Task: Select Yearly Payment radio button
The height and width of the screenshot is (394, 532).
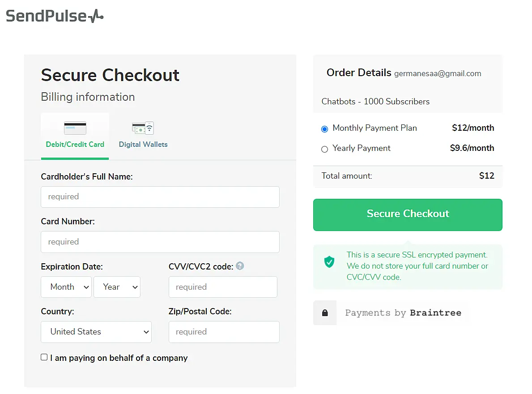Action: tap(325, 149)
